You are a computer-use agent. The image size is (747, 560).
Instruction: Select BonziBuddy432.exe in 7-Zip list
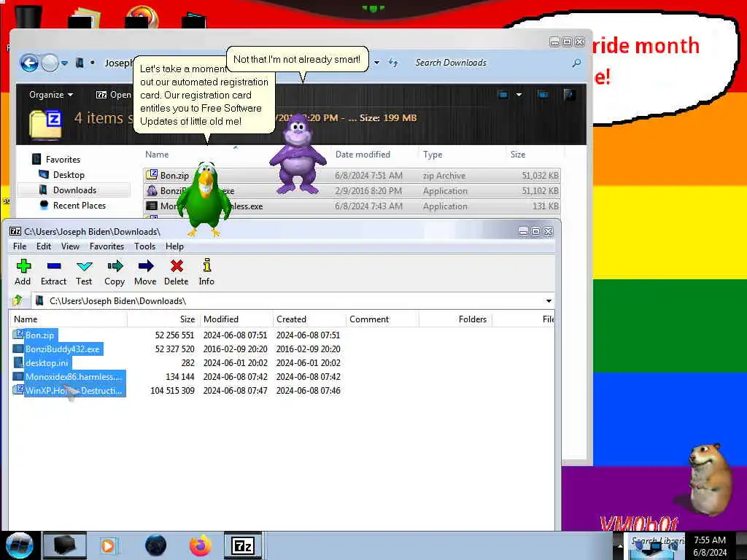coord(63,349)
